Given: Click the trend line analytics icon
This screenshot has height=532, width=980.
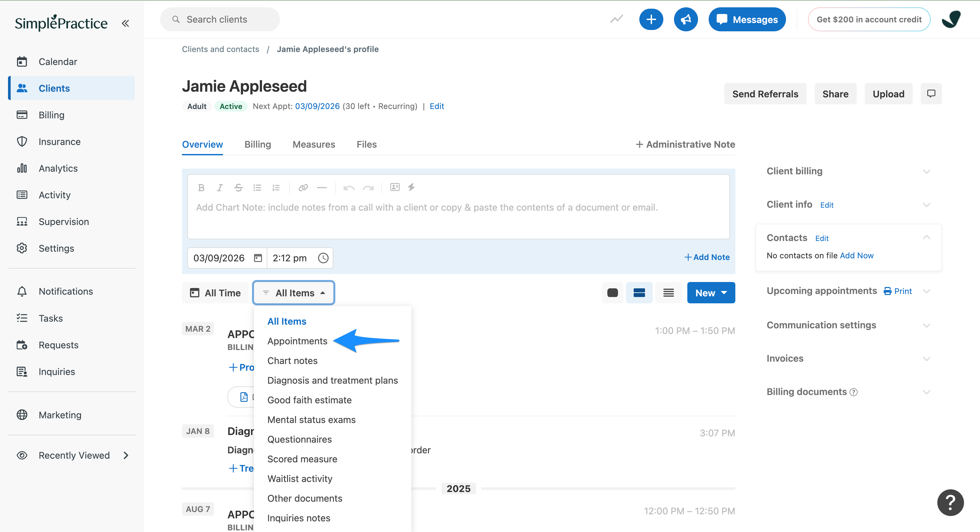Looking at the screenshot, I should tap(616, 19).
